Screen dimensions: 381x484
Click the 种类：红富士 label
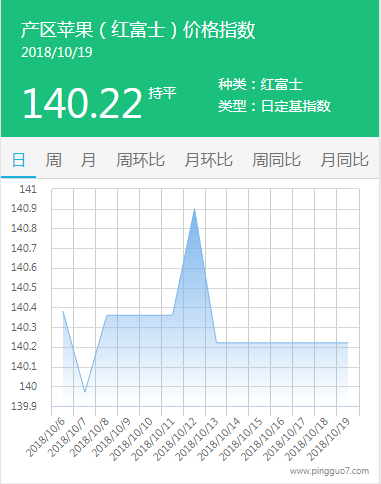[x=260, y=84]
